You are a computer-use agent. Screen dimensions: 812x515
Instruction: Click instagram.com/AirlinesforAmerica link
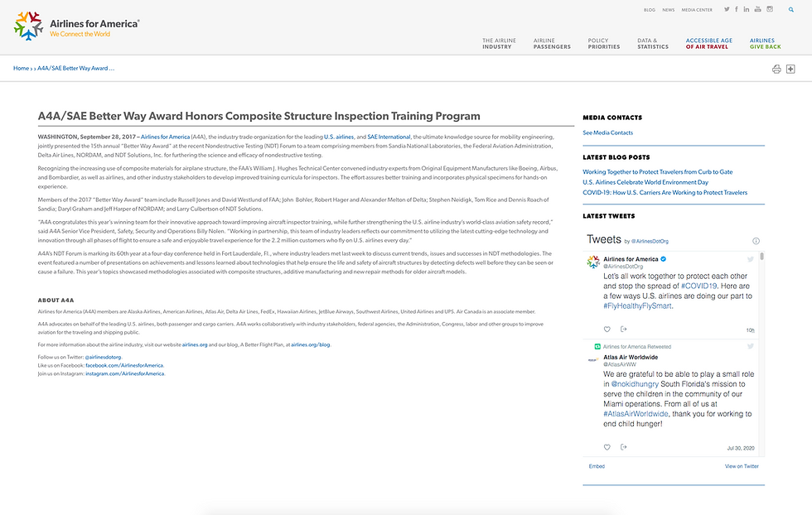point(125,373)
